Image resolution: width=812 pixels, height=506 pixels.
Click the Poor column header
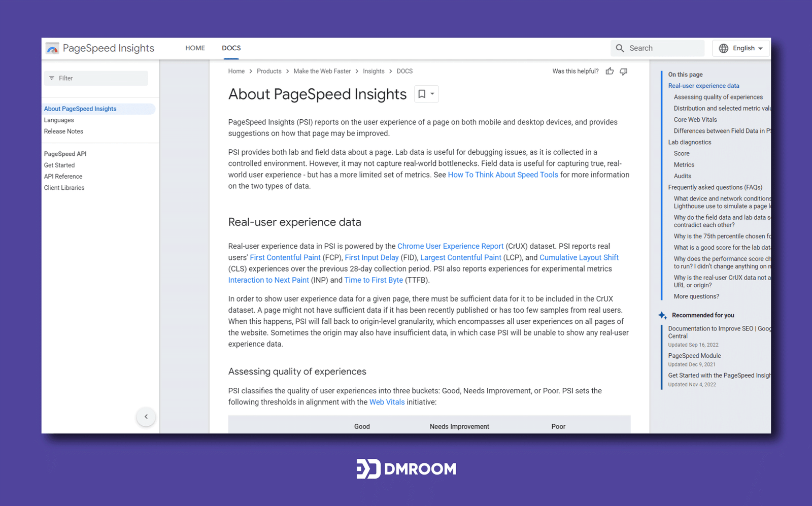[x=558, y=426]
